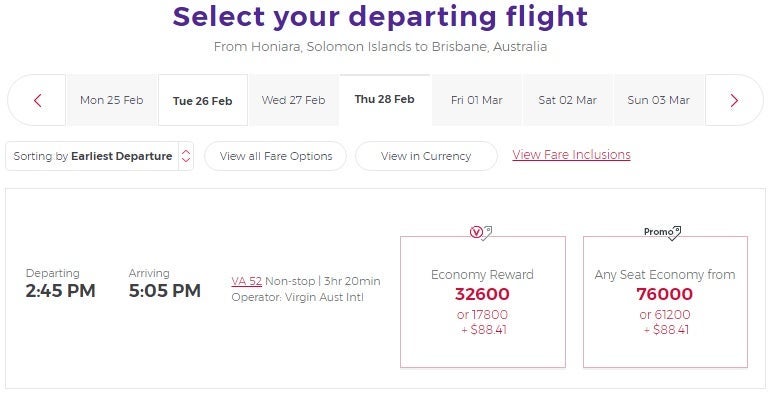771x393 pixels.
Task: Open VA 52 flight details link
Action: [x=246, y=281]
